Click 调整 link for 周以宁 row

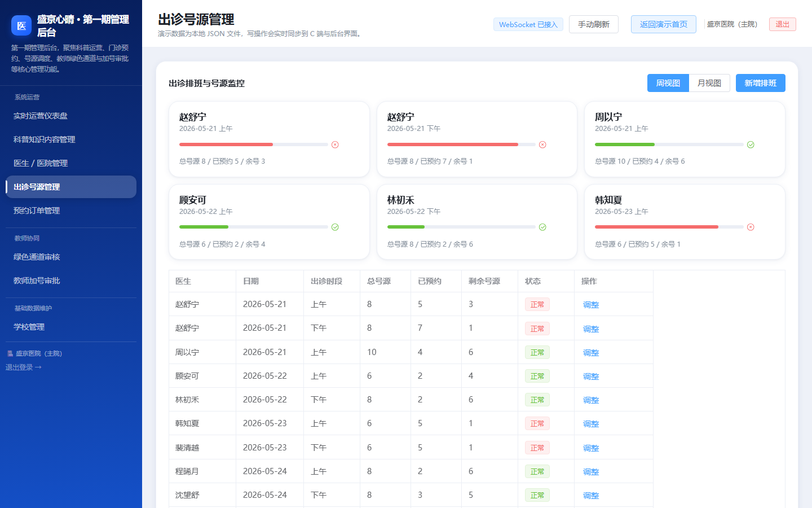(x=591, y=353)
